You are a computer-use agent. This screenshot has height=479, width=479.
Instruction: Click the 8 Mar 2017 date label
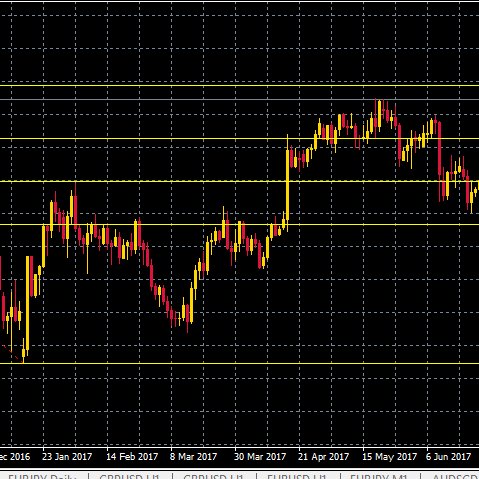(193, 456)
